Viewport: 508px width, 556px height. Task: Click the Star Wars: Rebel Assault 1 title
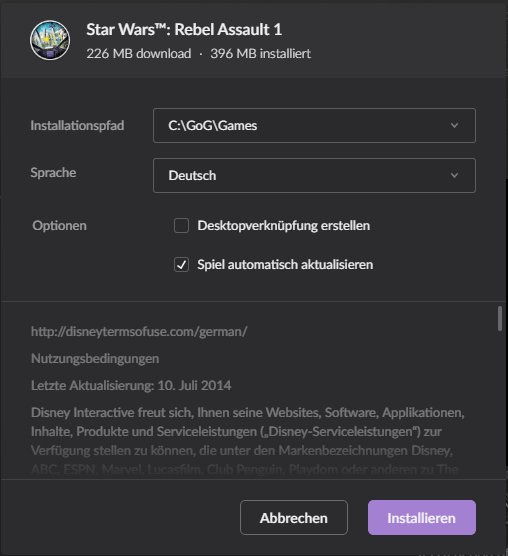tap(184, 29)
